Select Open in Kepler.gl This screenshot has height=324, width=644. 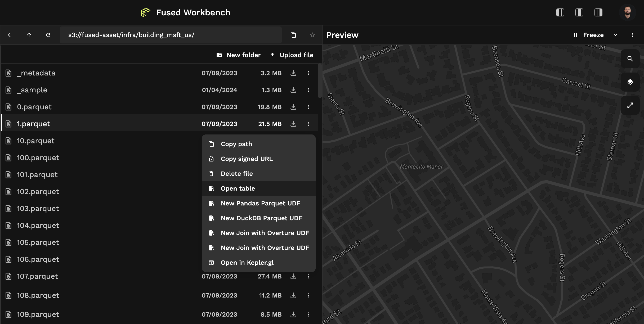[x=259, y=263]
